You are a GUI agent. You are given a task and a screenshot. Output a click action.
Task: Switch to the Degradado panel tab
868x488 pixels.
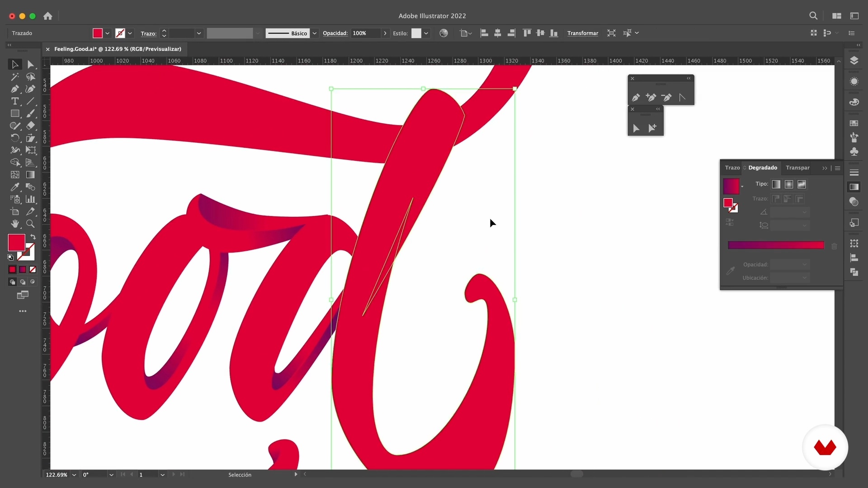[763, 168]
